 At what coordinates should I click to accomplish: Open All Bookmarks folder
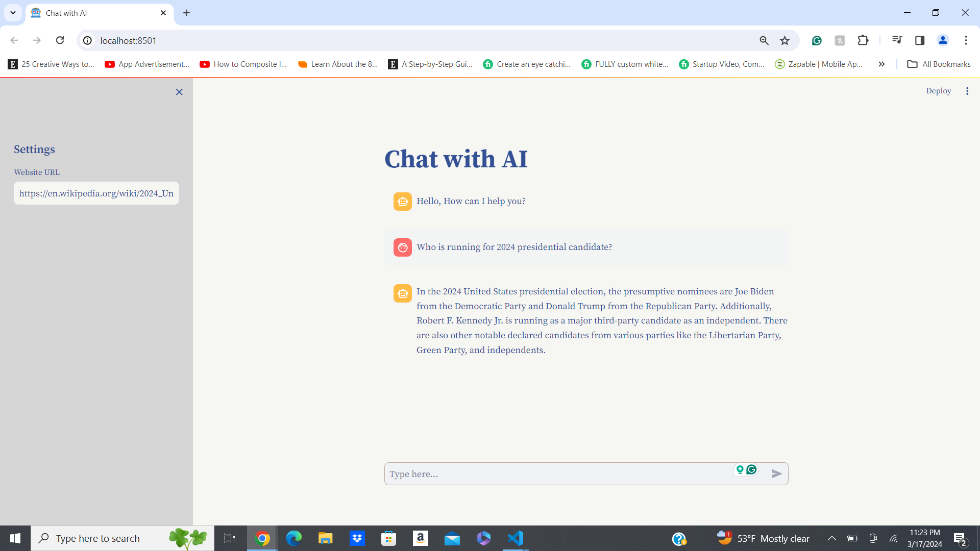939,64
